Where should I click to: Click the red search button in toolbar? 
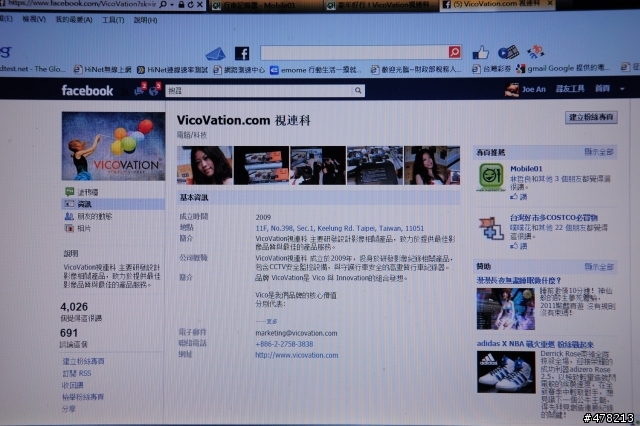tap(454, 52)
